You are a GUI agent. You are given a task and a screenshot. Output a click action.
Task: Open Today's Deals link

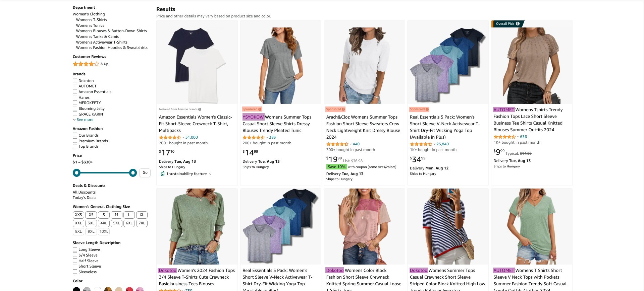(85, 198)
